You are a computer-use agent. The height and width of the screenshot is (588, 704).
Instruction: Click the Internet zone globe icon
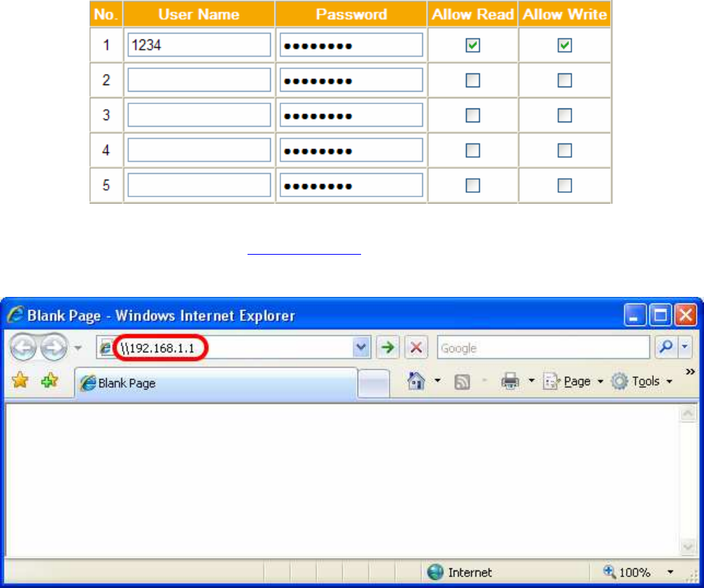point(435,572)
